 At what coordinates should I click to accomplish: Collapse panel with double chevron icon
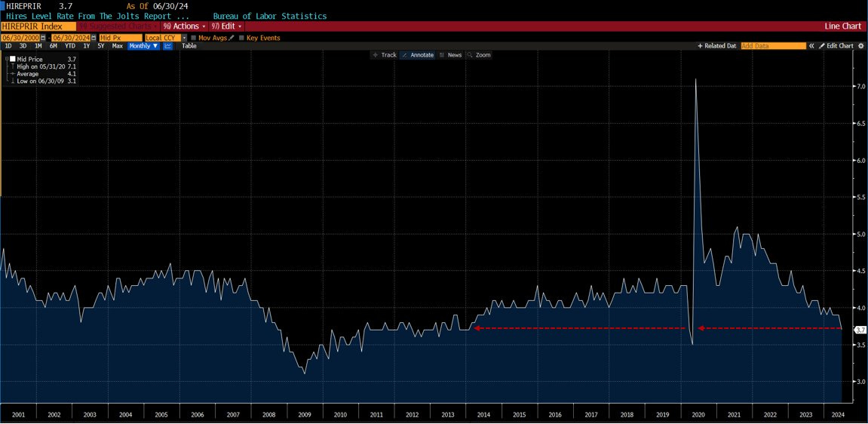point(811,46)
